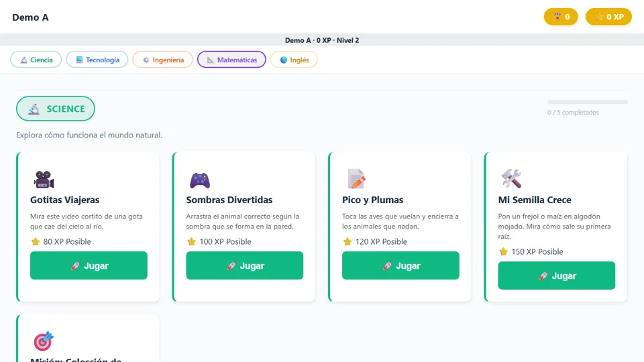
Task: Click the star icon beside 150 XP Posible
Action: pos(504,251)
